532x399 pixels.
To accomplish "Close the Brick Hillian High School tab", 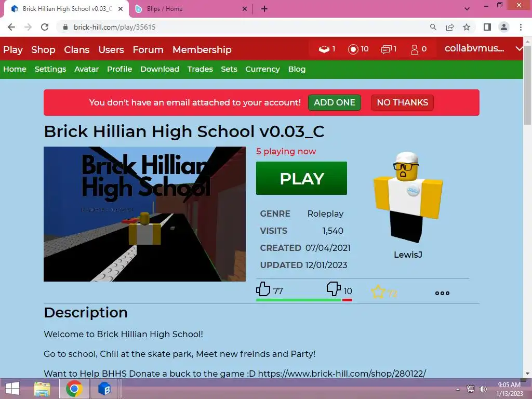I will (121, 9).
